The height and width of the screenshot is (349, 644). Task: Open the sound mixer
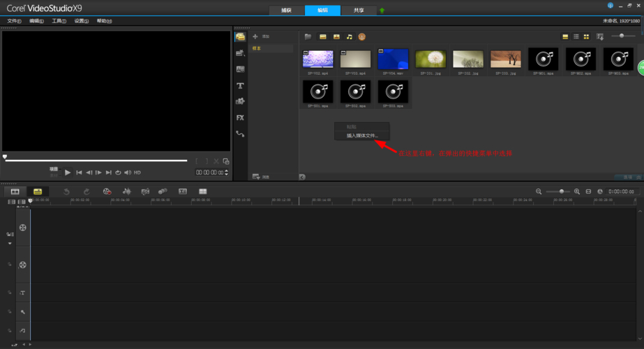click(127, 191)
